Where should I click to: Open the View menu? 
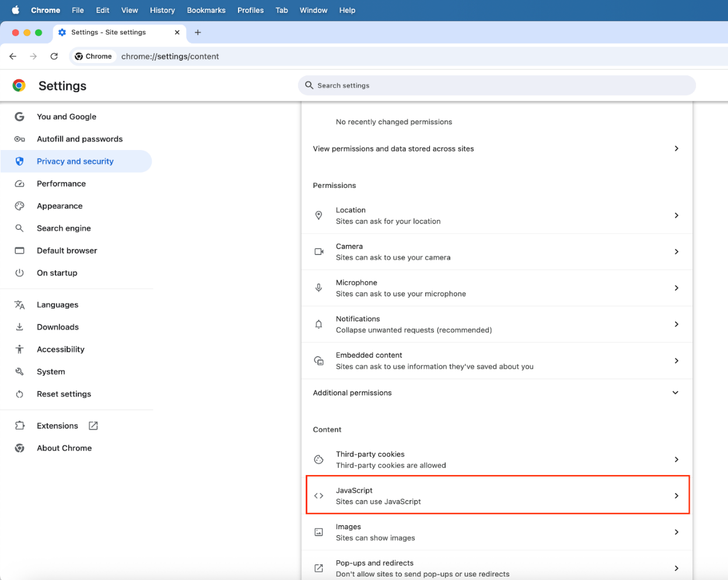tap(129, 10)
